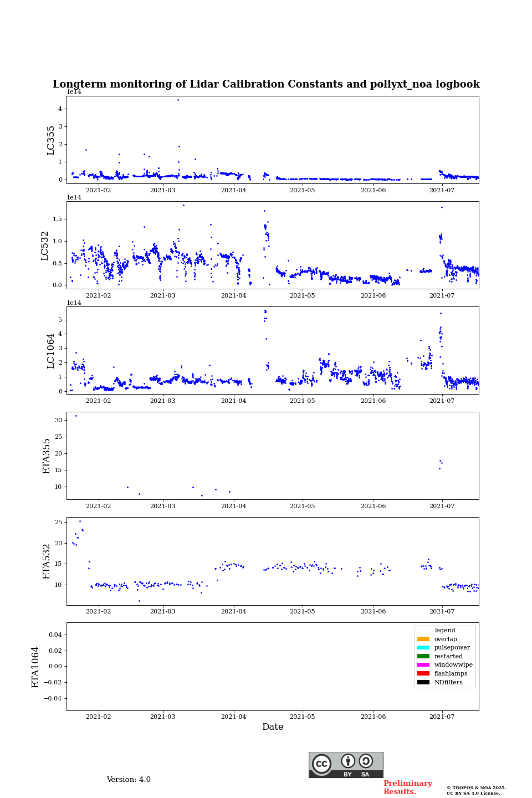Viewport: 532px width, 798px height.
Task: Click the 'pulsepower' legend label
Action: [452, 647]
